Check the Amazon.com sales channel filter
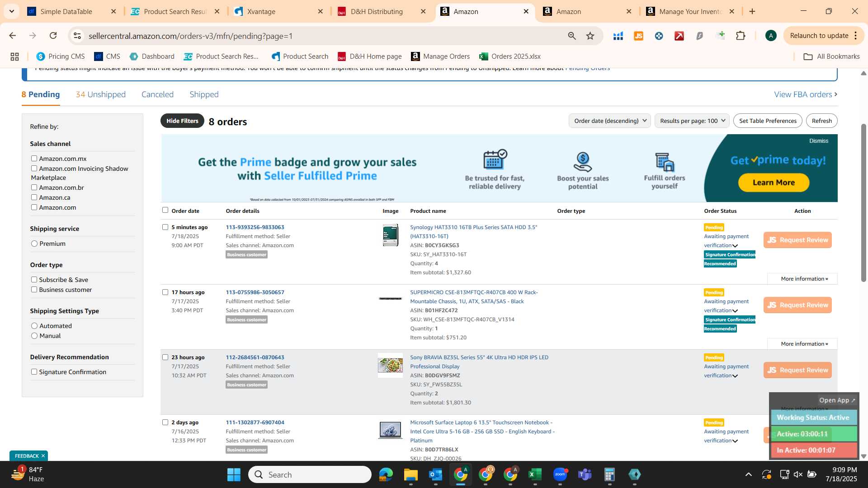Screen dimensions: 868x488 [x=34, y=207]
